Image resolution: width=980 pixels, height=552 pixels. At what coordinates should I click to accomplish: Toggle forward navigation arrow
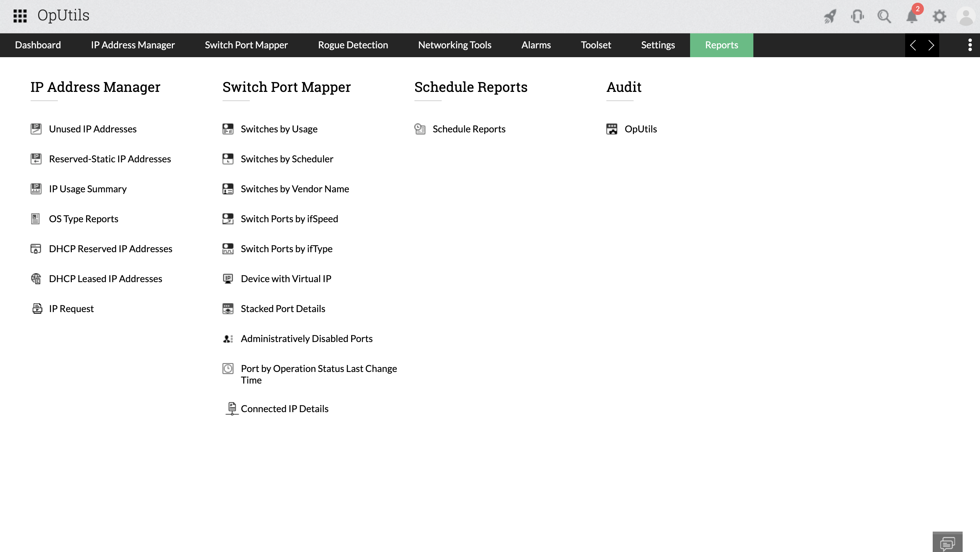click(x=931, y=45)
